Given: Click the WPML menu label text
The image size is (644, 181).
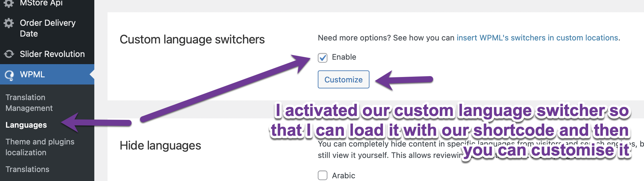Looking at the screenshot, I should 32,74.
